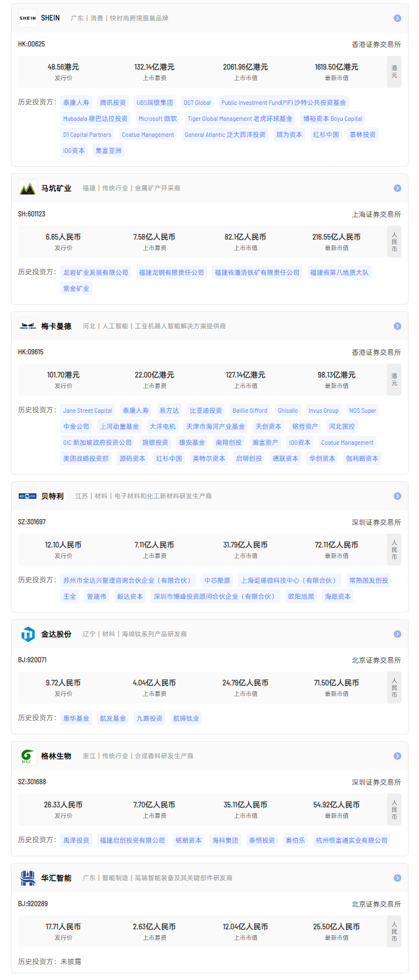Select investor tag Microsoft 微软
The image size is (419, 980).
pos(158,119)
